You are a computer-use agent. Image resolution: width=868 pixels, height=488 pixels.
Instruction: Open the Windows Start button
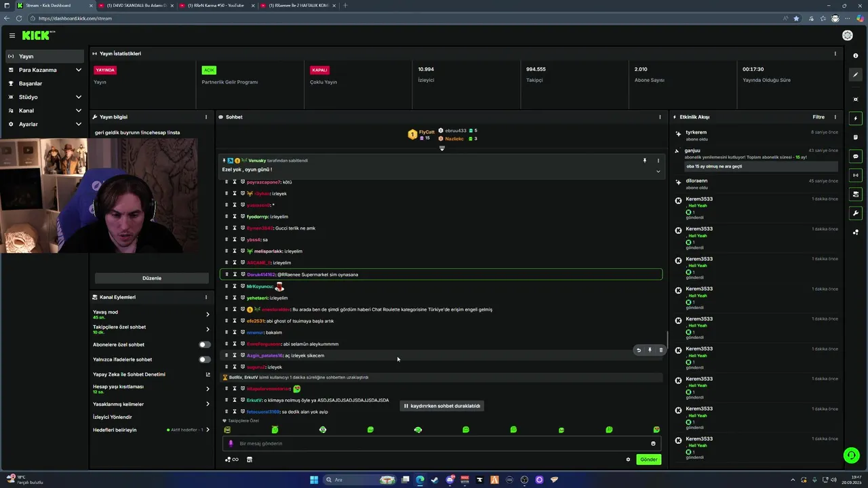tap(314, 480)
